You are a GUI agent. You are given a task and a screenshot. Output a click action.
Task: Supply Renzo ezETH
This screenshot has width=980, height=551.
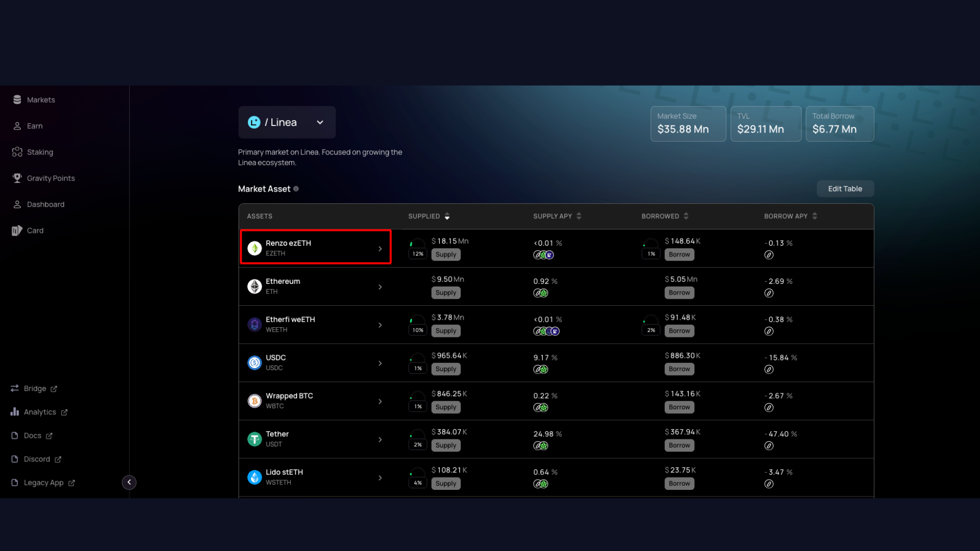[446, 254]
